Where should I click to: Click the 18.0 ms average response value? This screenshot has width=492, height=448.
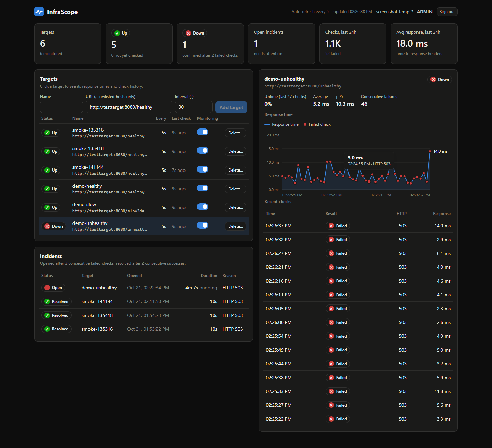(x=412, y=44)
